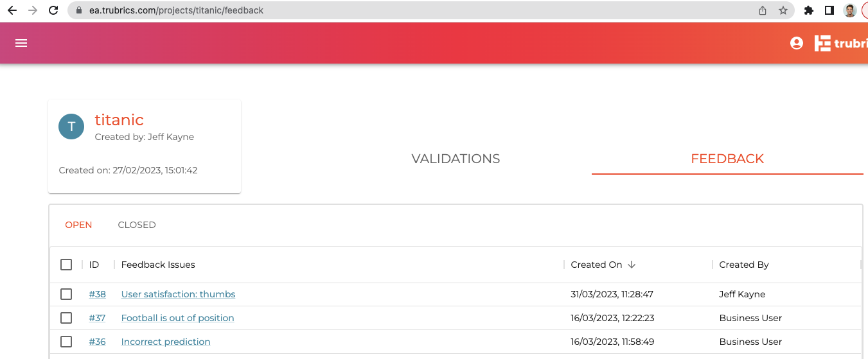The image size is (868, 359).
Task: Click date 16/03/2023, 11:58:49
Action: (612, 342)
